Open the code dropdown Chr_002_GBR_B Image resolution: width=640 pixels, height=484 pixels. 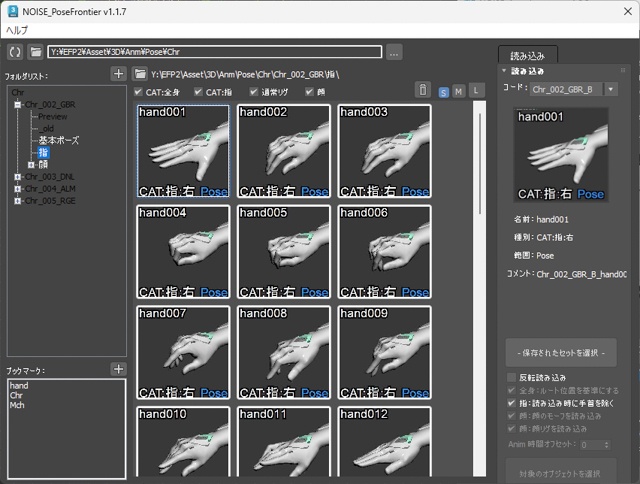[611, 89]
